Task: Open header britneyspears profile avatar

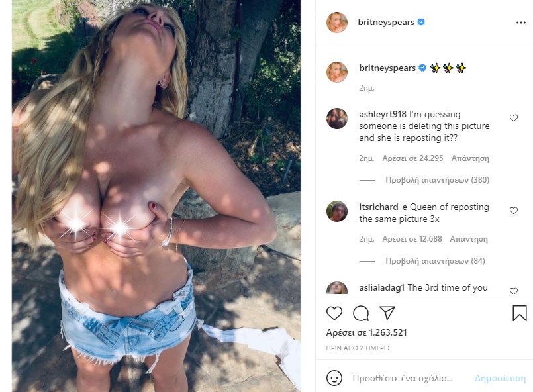Action: [x=337, y=23]
